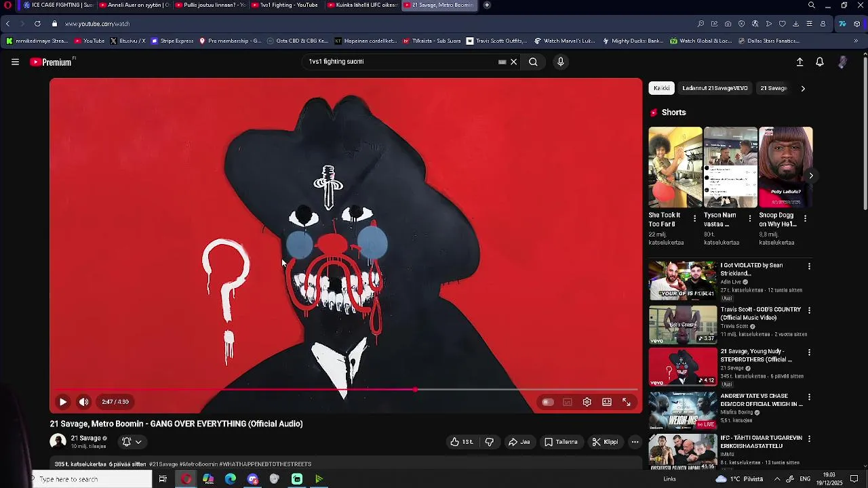Screen dimensions: 868x488
Task: Open Discord from the taskbar
Action: pos(253,479)
